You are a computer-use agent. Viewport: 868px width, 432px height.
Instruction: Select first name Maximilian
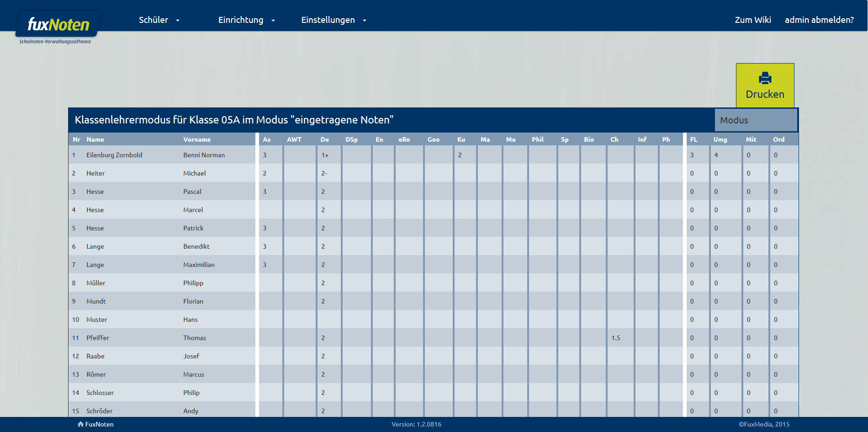pyautogui.click(x=199, y=265)
